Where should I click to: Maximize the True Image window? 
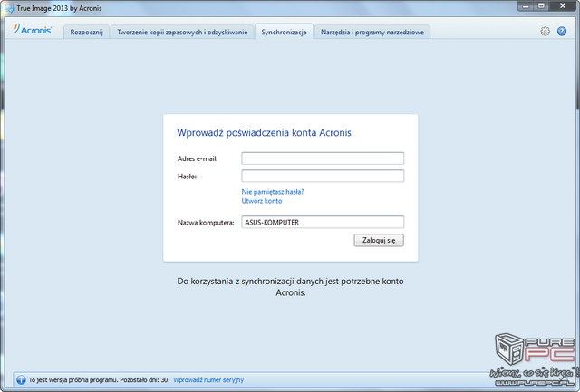[541, 6]
